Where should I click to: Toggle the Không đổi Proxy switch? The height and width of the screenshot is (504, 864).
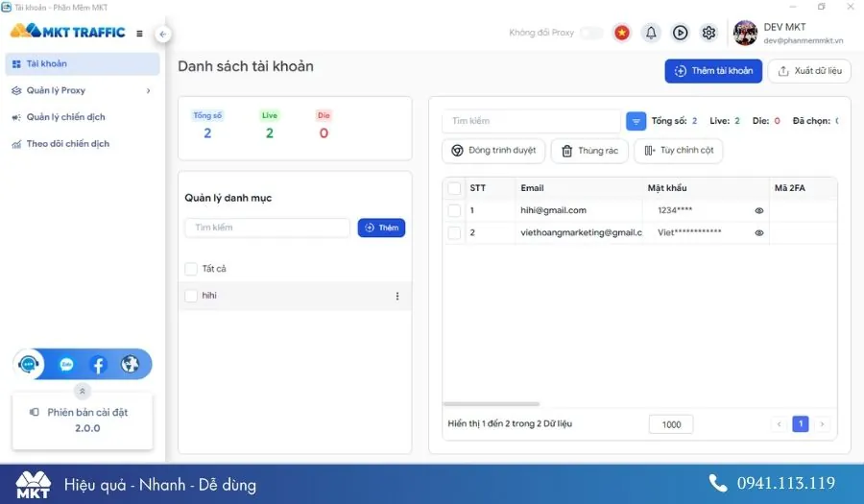coord(590,33)
